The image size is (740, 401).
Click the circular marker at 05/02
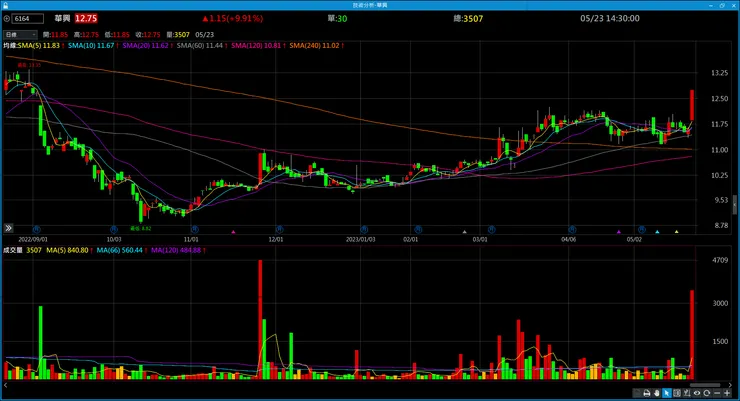[641, 229]
